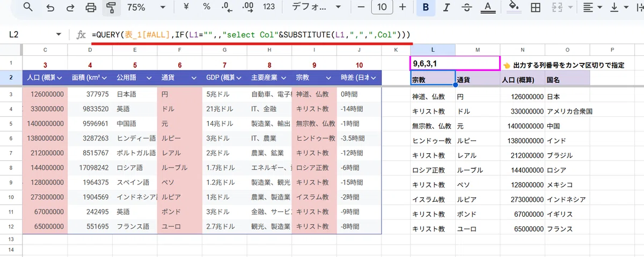
Task: Click the font size field showing 10
Action: 382,8
